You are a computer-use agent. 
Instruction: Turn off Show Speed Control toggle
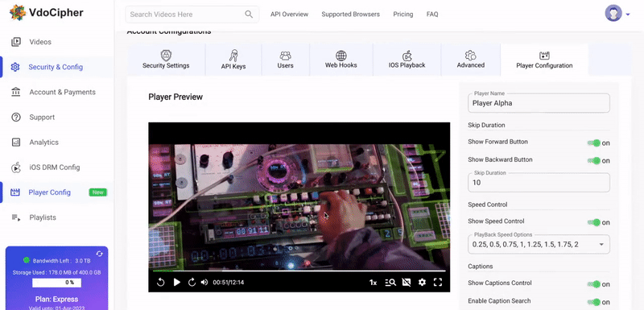coord(594,222)
